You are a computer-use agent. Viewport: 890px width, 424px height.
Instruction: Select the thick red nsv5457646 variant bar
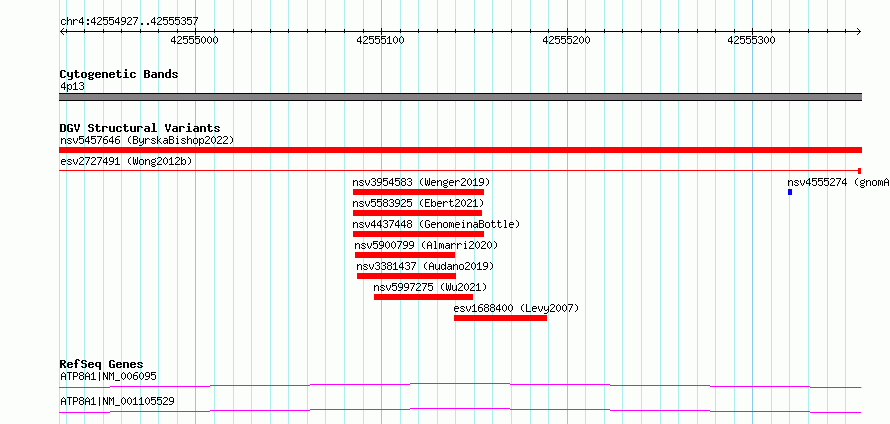(x=460, y=150)
